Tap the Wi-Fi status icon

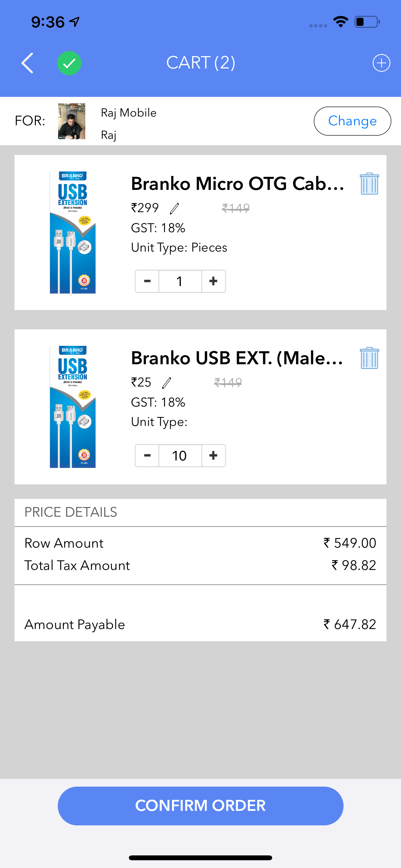340,22
